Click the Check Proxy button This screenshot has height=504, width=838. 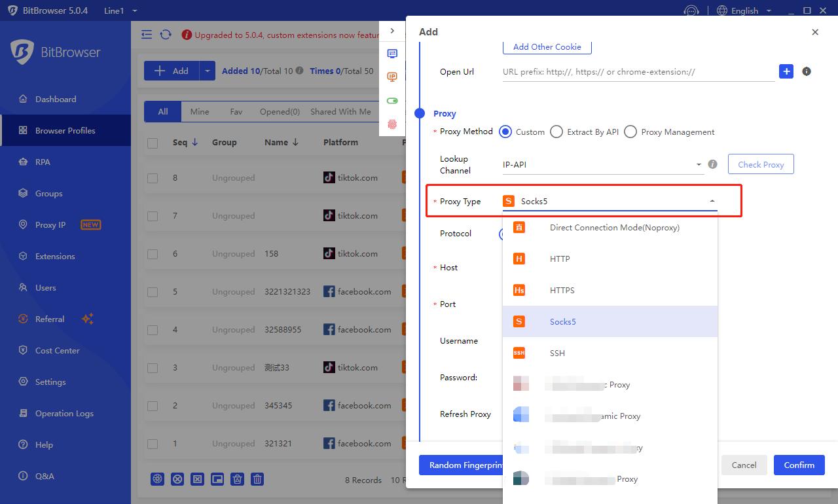click(x=761, y=164)
